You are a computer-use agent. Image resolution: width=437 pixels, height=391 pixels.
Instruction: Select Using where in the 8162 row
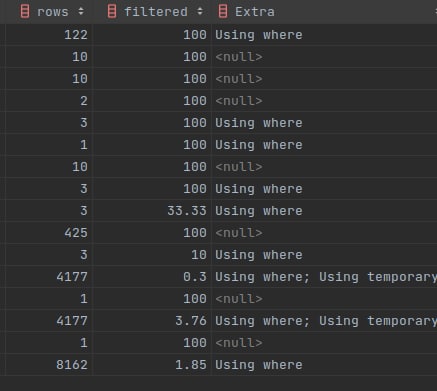point(259,365)
